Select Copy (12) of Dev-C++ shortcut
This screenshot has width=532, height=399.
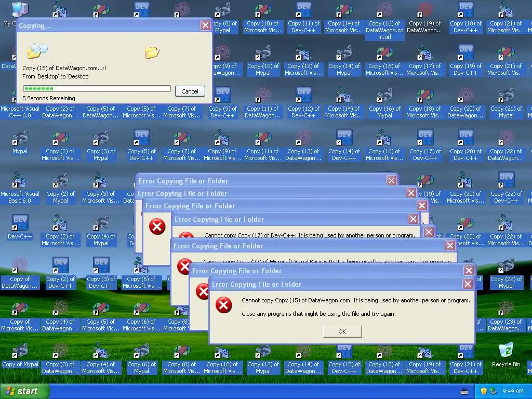pyautogui.click(x=303, y=103)
